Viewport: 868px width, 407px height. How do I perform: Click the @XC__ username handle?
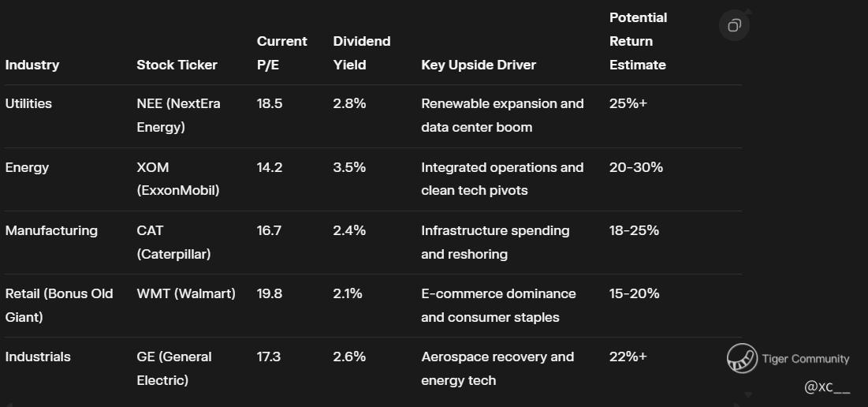tap(827, 387)
